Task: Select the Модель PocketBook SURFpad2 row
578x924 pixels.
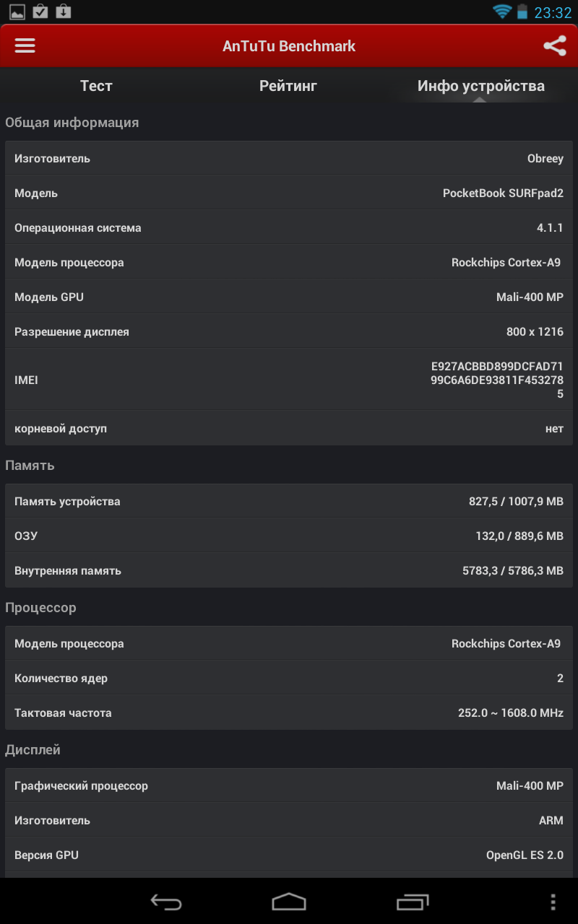Action: pos(289,193)
